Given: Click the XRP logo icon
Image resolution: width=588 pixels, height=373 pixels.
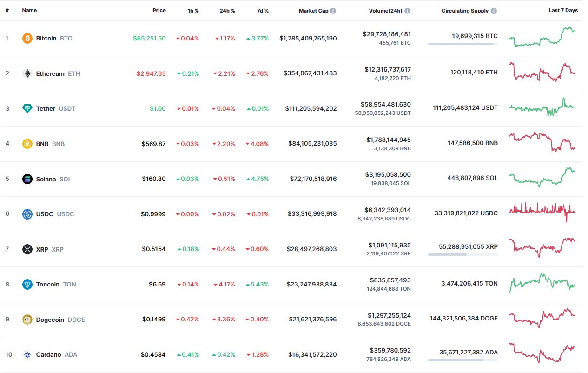Looking at the screenshot, I should (27, 249).
